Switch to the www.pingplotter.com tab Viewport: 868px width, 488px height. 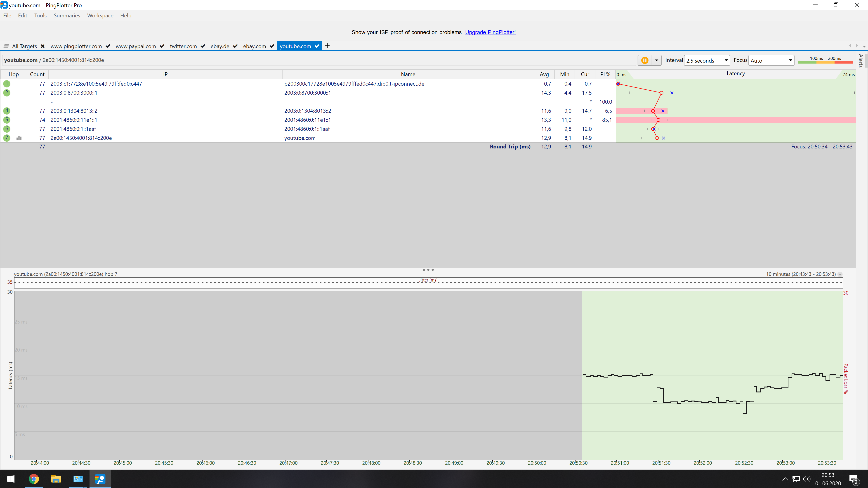(x=76, y=46)
